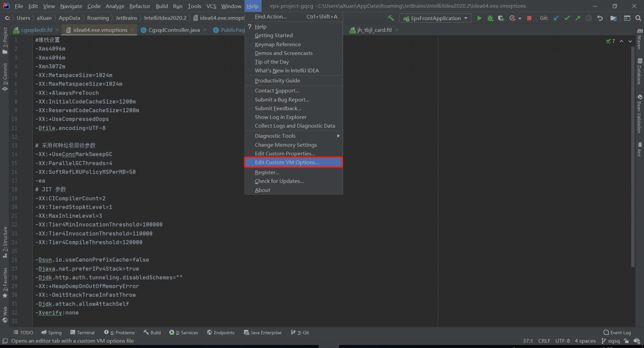
Task: Select Edit Custom VM Options menu entry
Action: click(294, 162)
